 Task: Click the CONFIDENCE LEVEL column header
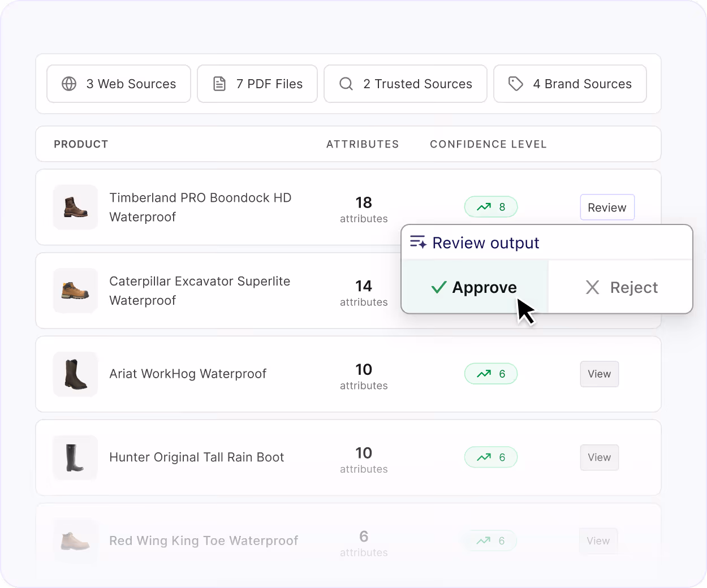click(x=488, y=144)
